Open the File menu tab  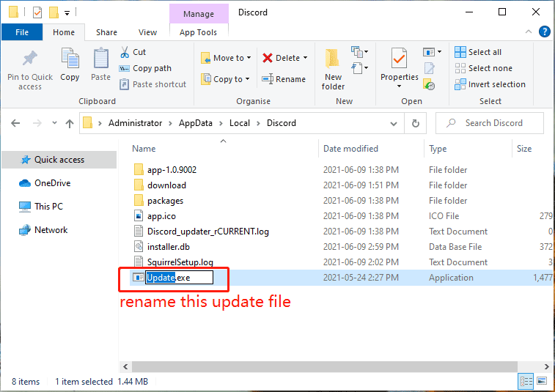pyautogui.click(x=22, y=32)
